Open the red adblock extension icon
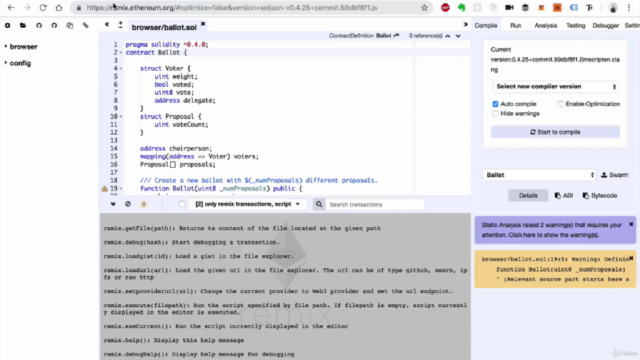This screenshot has height=360, width=640. [x=445, y=8]
